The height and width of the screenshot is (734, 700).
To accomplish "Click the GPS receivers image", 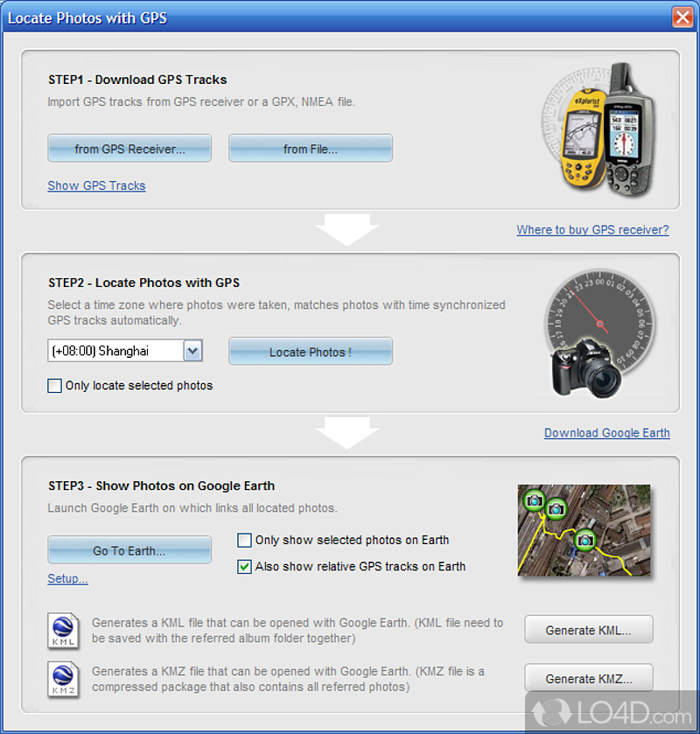I will click(598, 129).
